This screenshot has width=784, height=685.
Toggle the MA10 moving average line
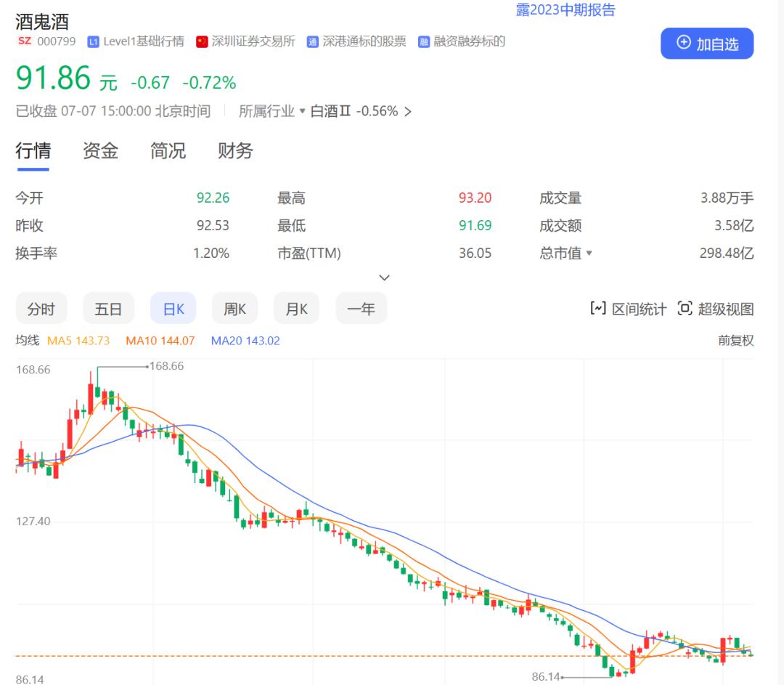160,340
